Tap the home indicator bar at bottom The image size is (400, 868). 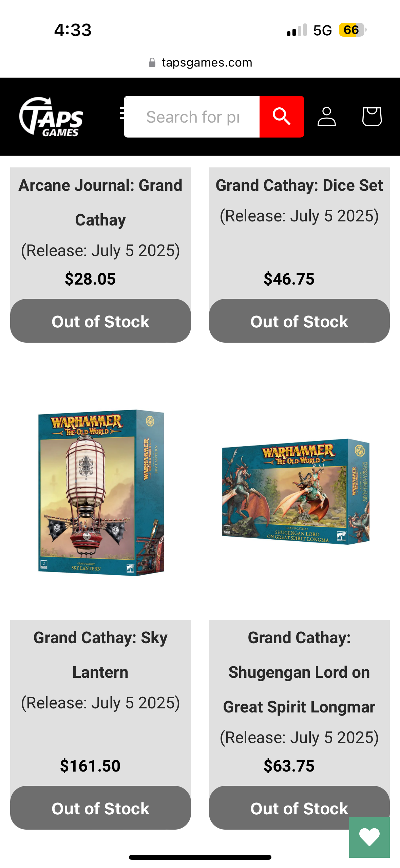click(x=200, y=857)
